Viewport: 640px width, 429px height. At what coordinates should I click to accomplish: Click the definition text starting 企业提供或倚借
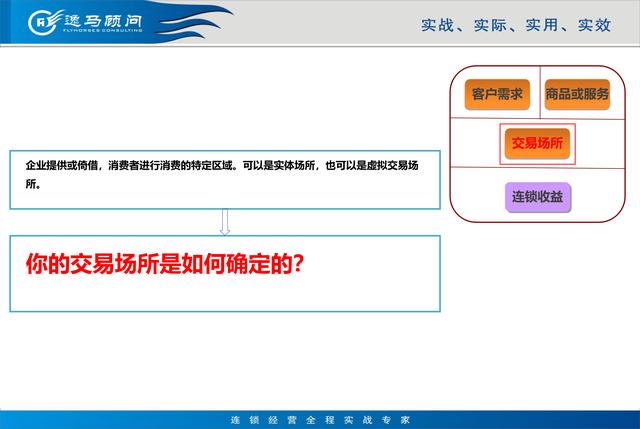(x=222, y=174)
